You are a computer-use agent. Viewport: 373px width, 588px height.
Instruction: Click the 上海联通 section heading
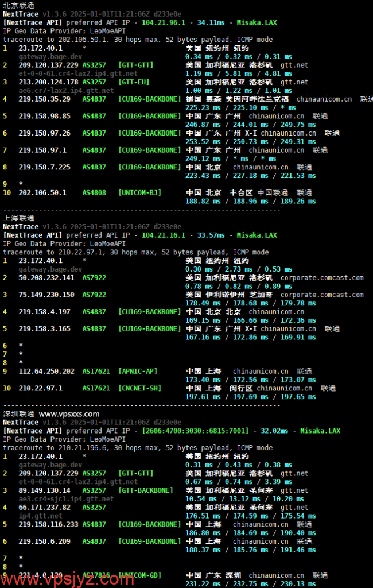tap(18, 218)
